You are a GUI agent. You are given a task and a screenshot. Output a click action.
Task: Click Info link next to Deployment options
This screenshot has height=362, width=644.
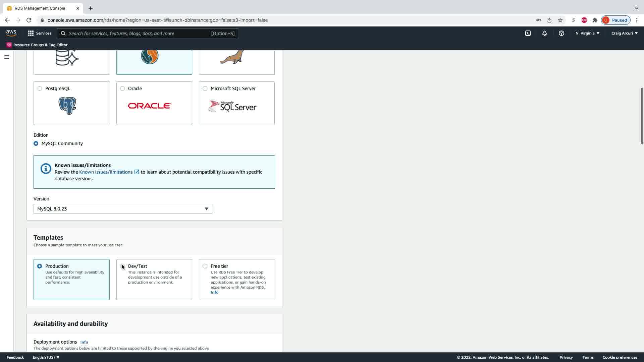[84, 342]
